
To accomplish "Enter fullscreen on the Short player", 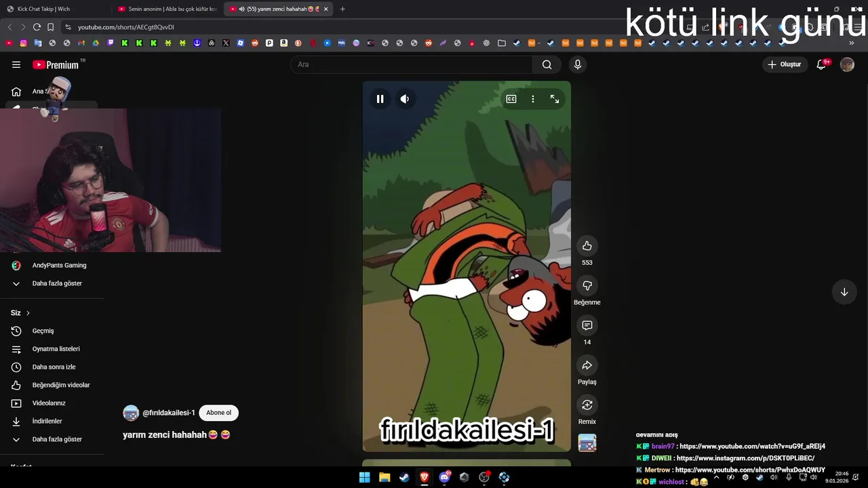I will pos(555,99).
